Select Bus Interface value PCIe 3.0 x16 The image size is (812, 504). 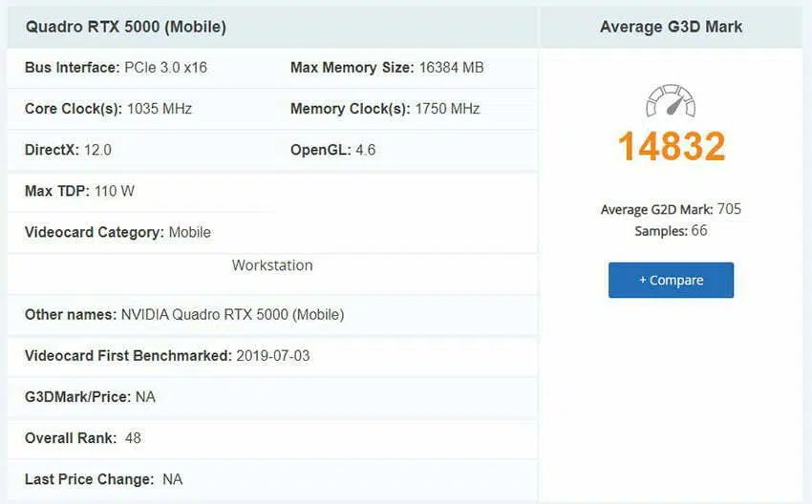165,68
